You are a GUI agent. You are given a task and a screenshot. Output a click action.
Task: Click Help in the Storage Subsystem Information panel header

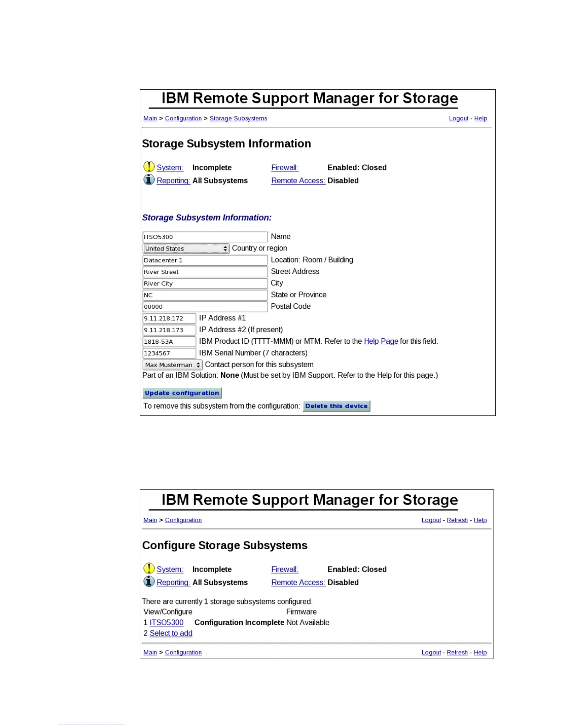coord(481,119)
